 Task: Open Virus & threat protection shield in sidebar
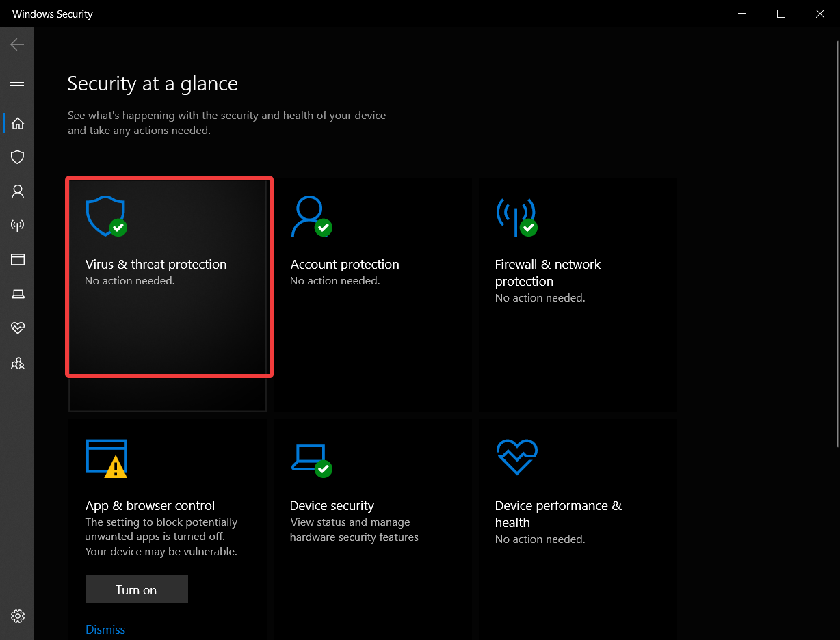[18, 157]
